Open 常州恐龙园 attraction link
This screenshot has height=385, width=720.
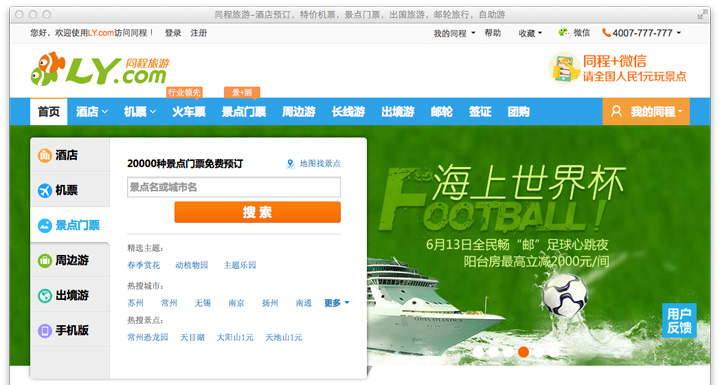[x=148, y=338]
